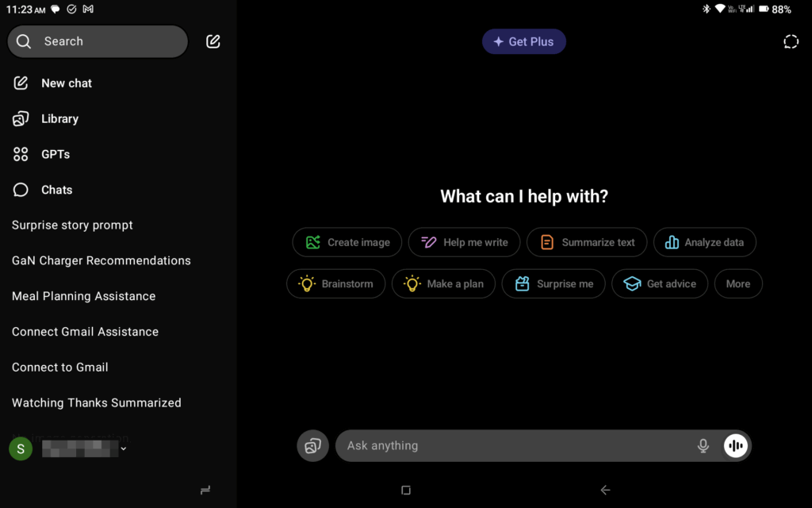Viewport: 812px width, 508px height.
Task: Start voice mode with the waveform button
Action: 736,446
